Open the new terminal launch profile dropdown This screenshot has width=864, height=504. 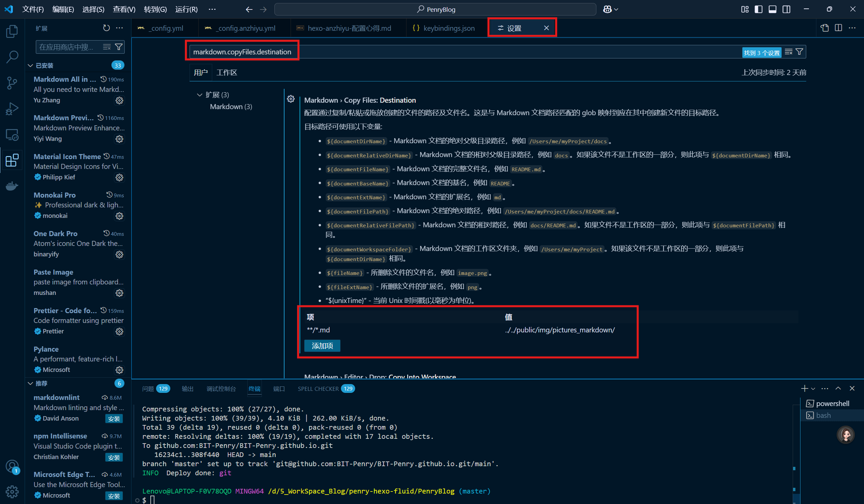pyautogui.click(x=813, y=388)
